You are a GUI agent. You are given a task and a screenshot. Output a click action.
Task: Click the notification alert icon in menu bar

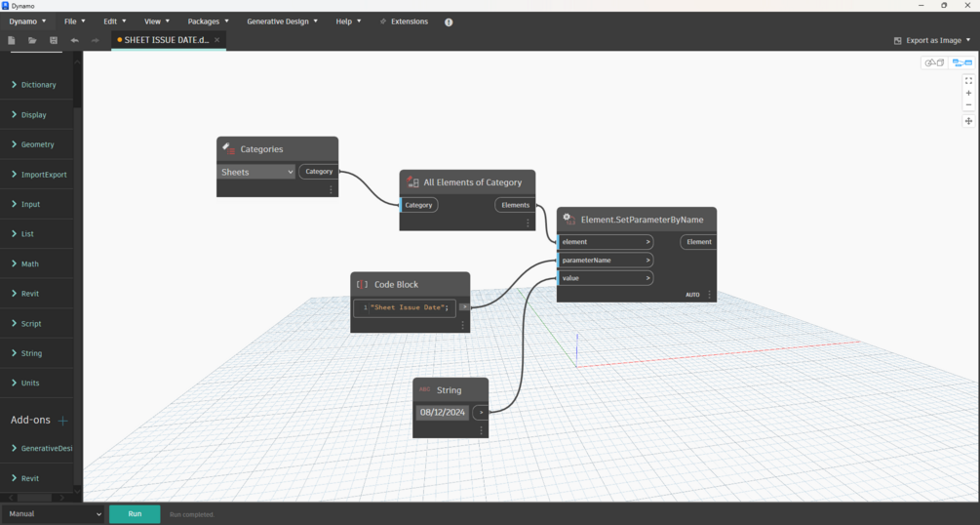tap(449, 21)
